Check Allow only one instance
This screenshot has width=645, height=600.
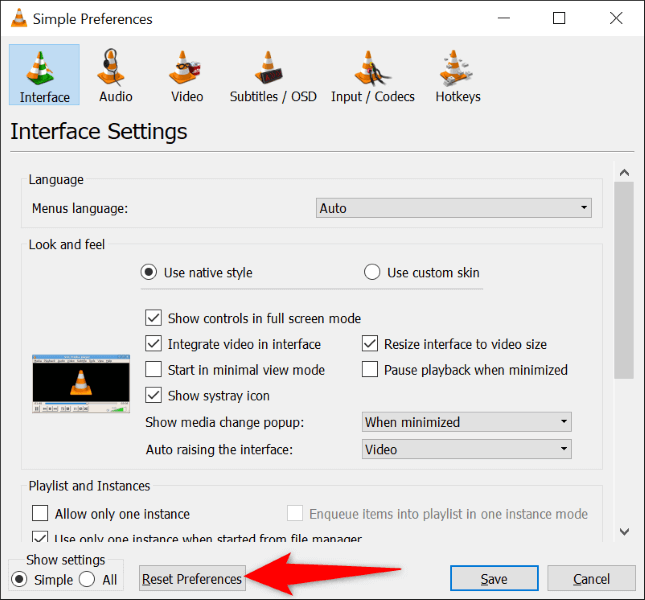(40, 514)
